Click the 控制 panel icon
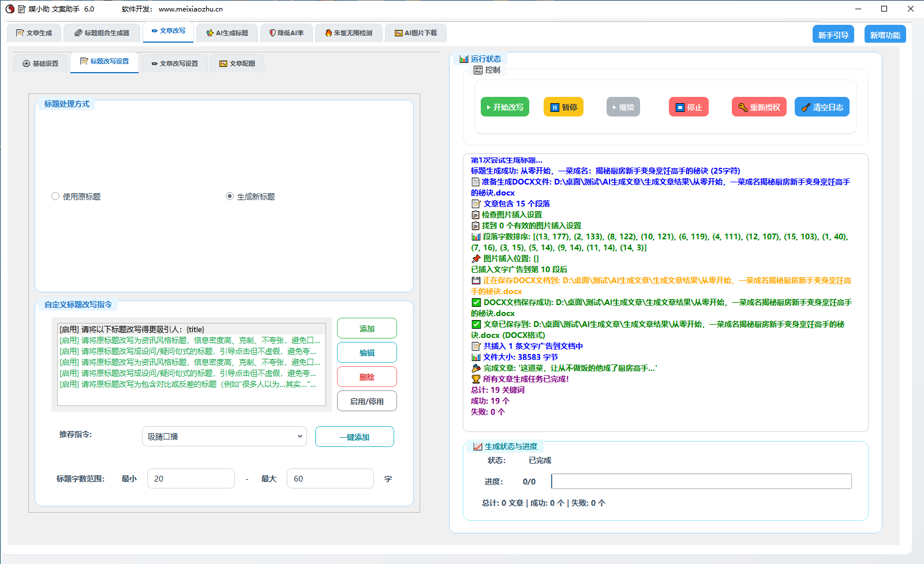Screen dimensions: 924x564 pos(478,69)
